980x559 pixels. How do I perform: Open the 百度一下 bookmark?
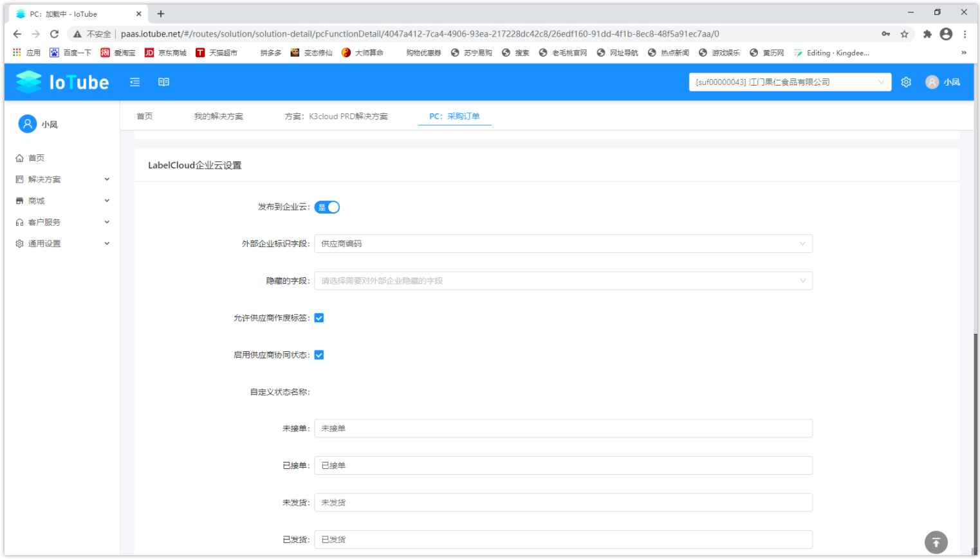click(71, 53)
